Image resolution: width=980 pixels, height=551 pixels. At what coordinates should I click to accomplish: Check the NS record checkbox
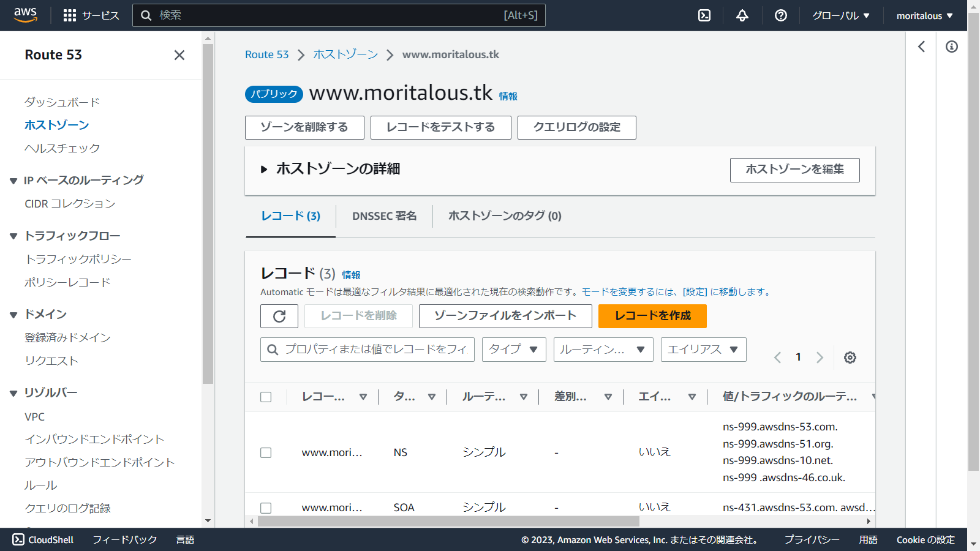[x=266, y=452]
